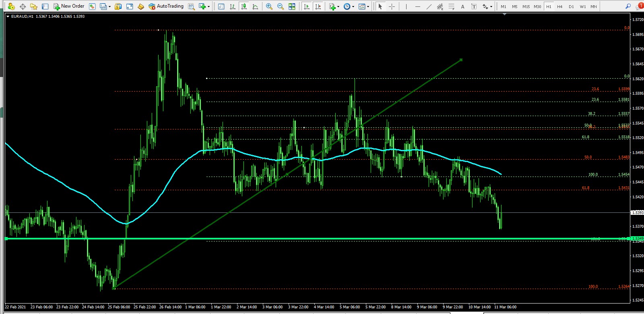Click Fibonacci level 1.5581 label
This screenshot has width=644, height=314.
click(x=624, y=100)
